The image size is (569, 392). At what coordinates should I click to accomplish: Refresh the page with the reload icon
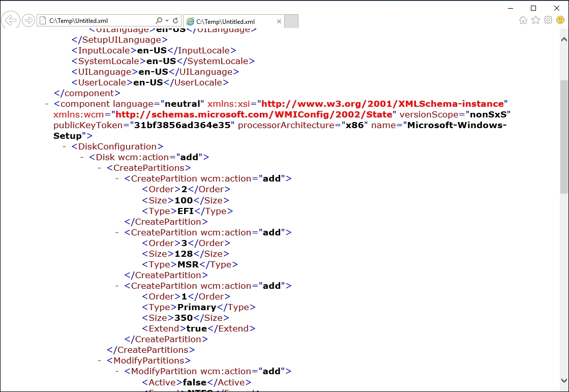(x=175, y=21)
